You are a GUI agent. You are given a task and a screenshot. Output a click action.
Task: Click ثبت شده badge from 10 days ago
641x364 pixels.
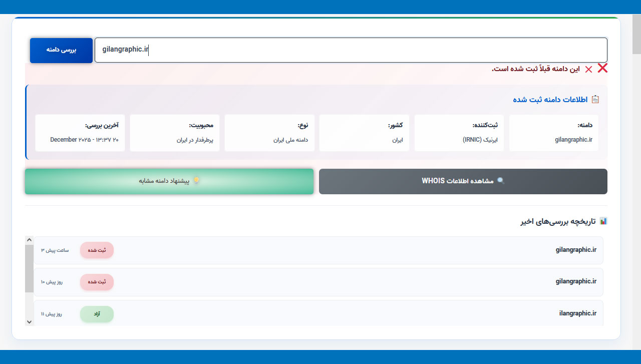pyautogui.click(x=97, y=282)
